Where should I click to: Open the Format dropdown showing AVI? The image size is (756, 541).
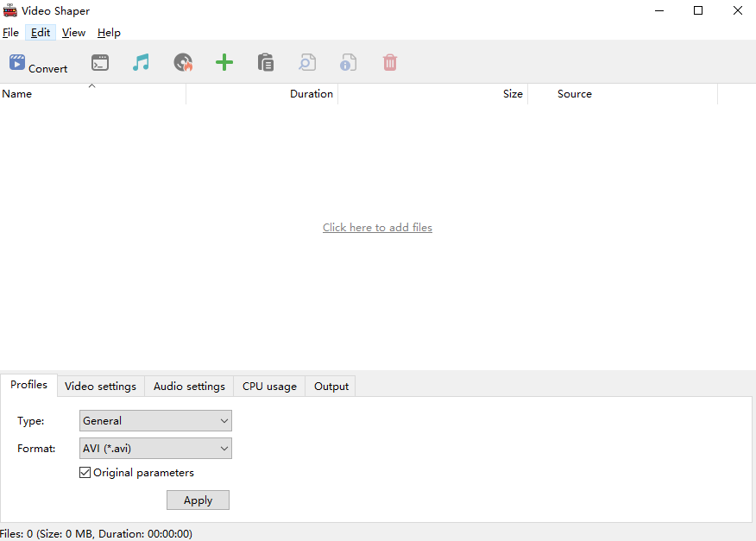pyautogui.click(x=155, y=449)
